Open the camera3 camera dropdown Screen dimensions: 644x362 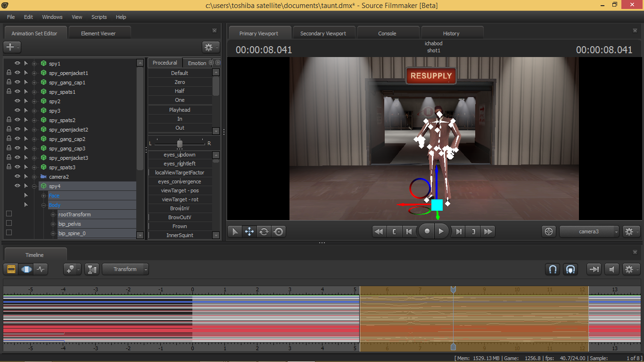pos(589,231)
